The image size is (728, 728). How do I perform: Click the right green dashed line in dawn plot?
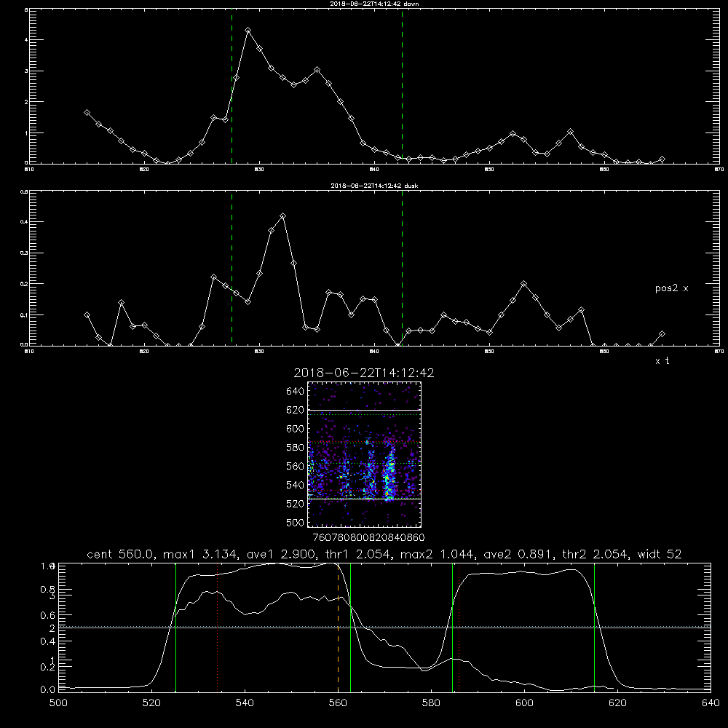[402, 86]
